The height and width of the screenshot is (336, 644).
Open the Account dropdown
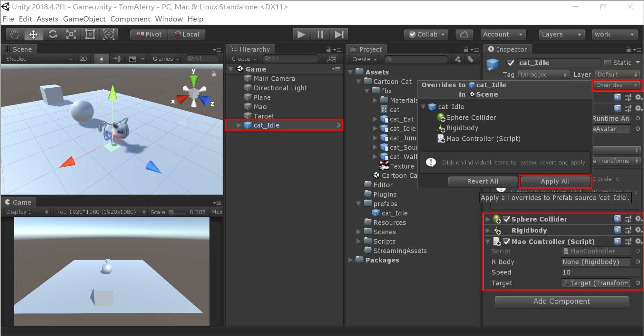coord(503,34)
